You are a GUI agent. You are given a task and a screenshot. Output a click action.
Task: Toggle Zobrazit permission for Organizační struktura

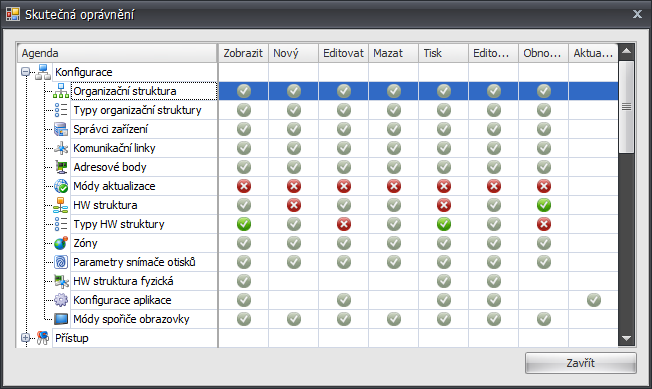click(x=244, y=91)
